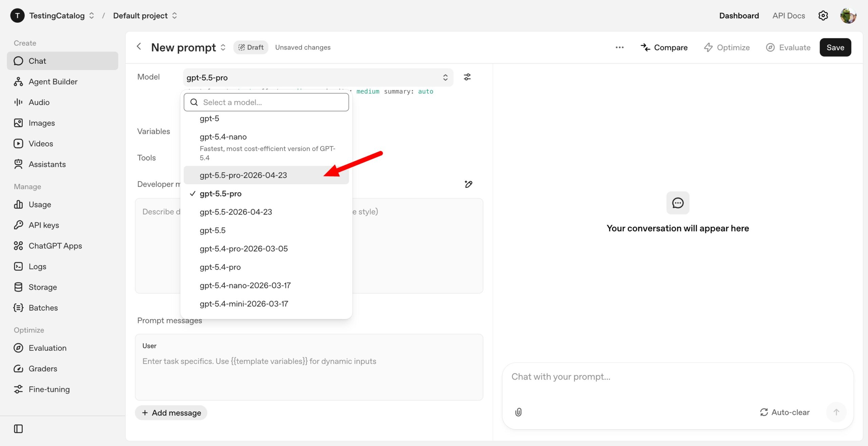Go back with the left arrow icon
The image size is (868, 446).
139,47
